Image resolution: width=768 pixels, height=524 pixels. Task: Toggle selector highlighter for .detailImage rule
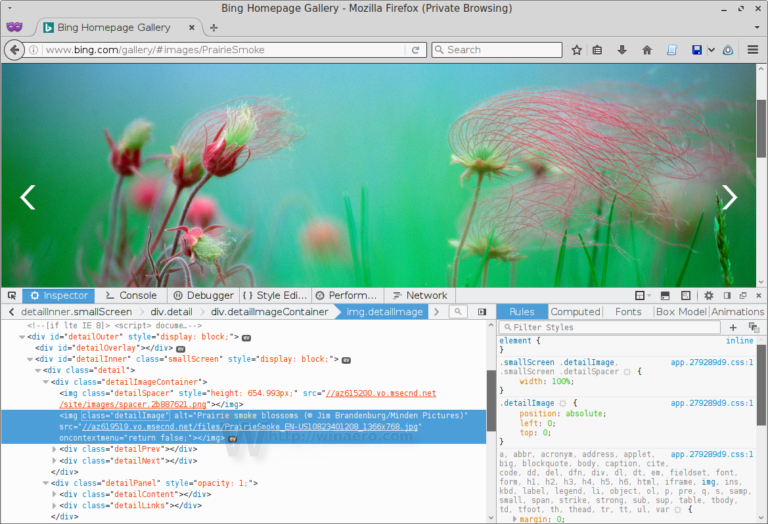563,404
